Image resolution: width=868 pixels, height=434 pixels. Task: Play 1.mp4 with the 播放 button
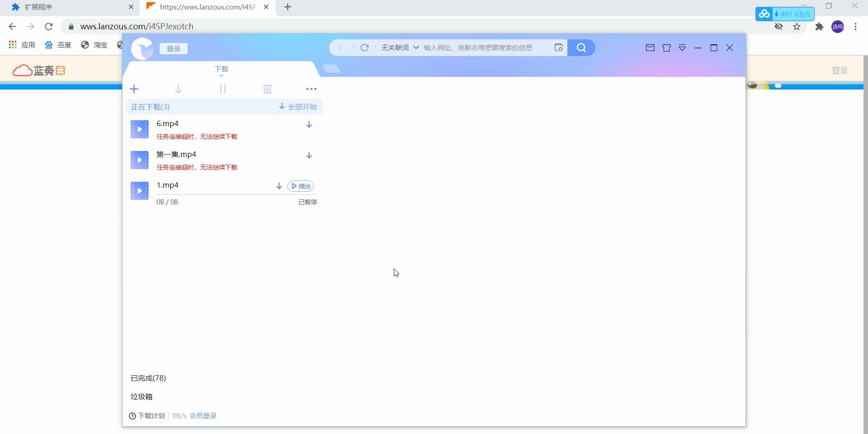coord(301,186)
